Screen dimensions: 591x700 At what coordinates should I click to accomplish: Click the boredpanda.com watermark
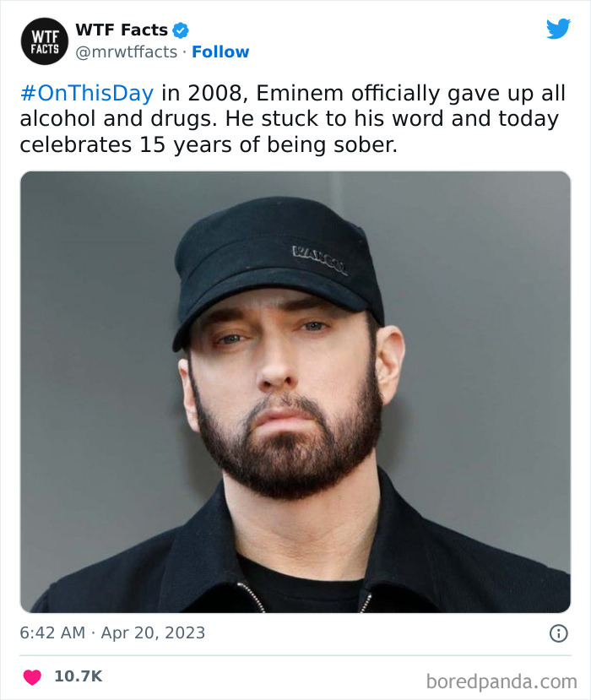pyautogui.click(x=502, y=681)
